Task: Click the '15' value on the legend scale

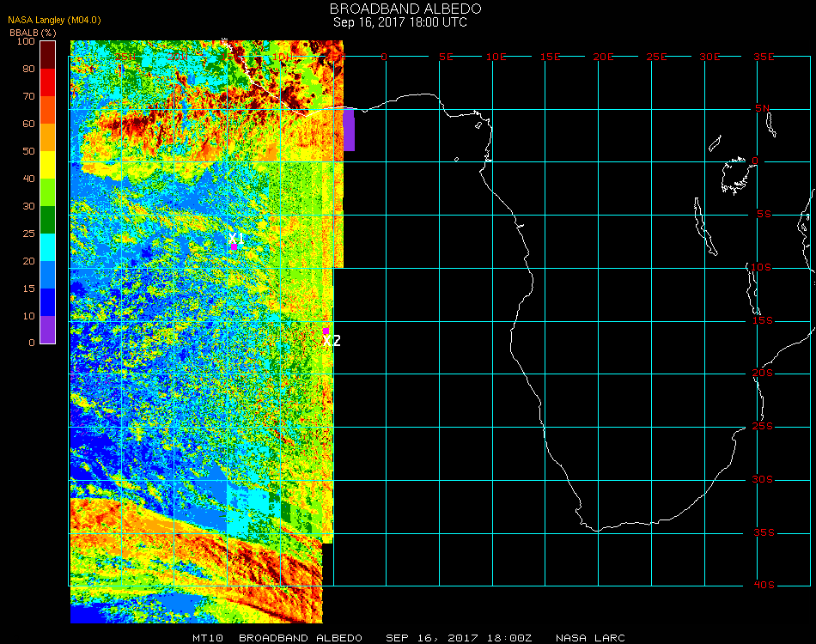Action: (x=28, y=289)
